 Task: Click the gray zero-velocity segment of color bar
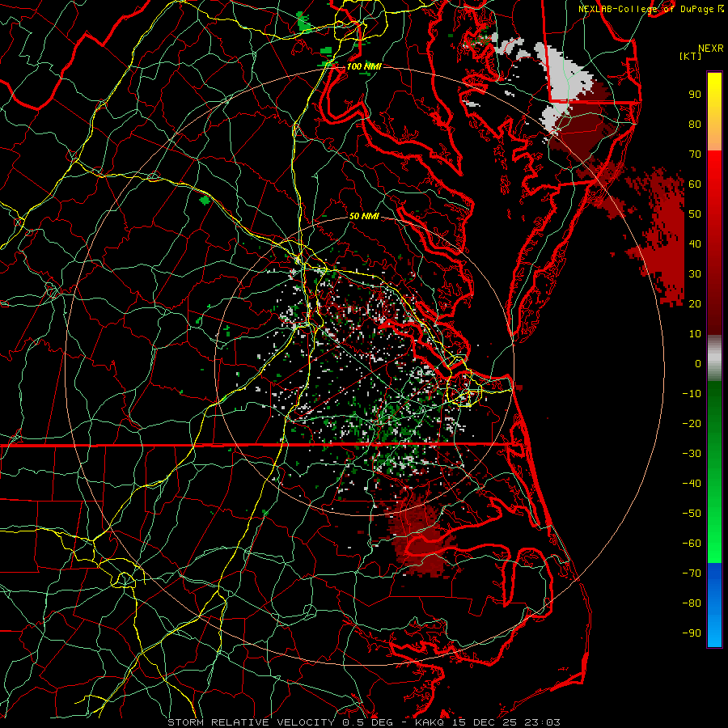click(714, 360)
